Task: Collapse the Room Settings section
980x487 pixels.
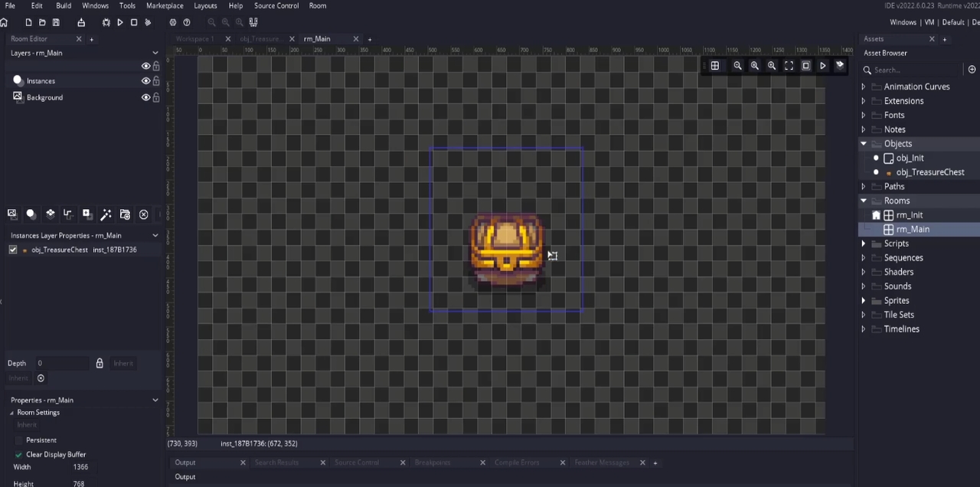Action: (x=11, y=412)
